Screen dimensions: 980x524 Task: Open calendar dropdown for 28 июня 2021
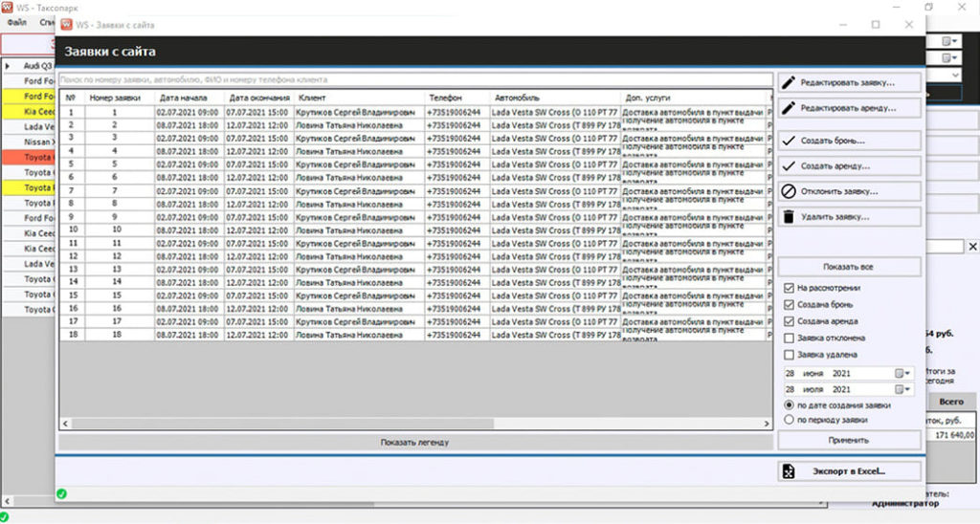pos(902,374)
